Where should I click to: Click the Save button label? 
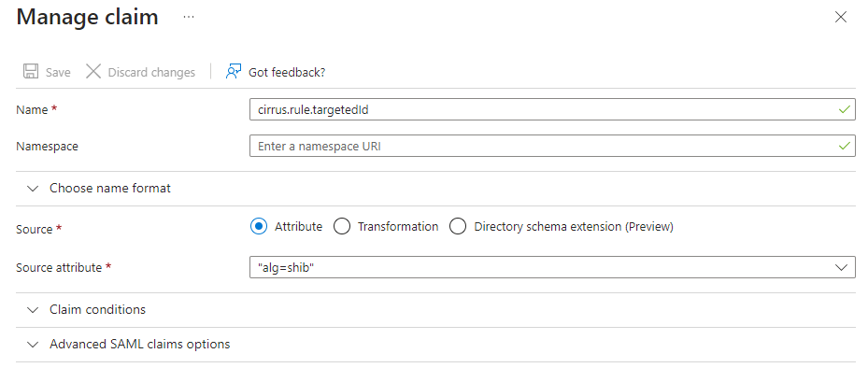pos(58,72)
